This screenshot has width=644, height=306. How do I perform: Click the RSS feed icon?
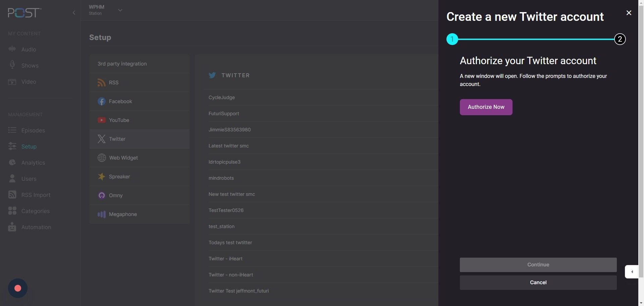pos(101,83)
